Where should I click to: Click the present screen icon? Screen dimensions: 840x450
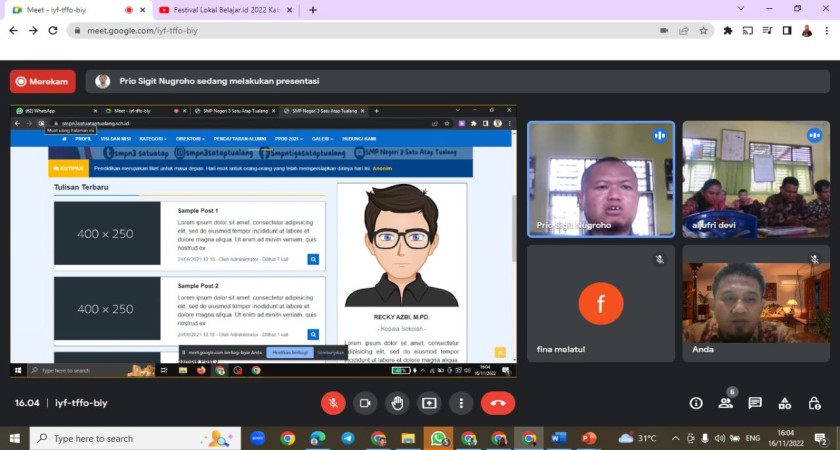[429, 403]
